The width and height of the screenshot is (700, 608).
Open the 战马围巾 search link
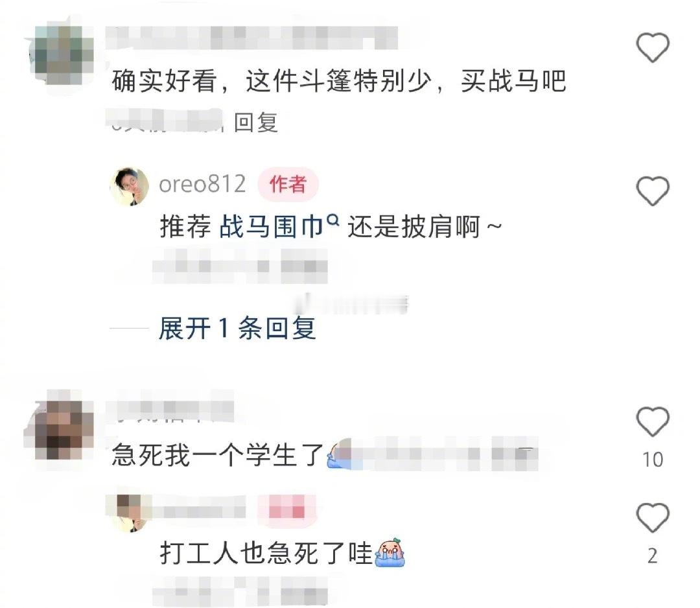coord(271,227)
